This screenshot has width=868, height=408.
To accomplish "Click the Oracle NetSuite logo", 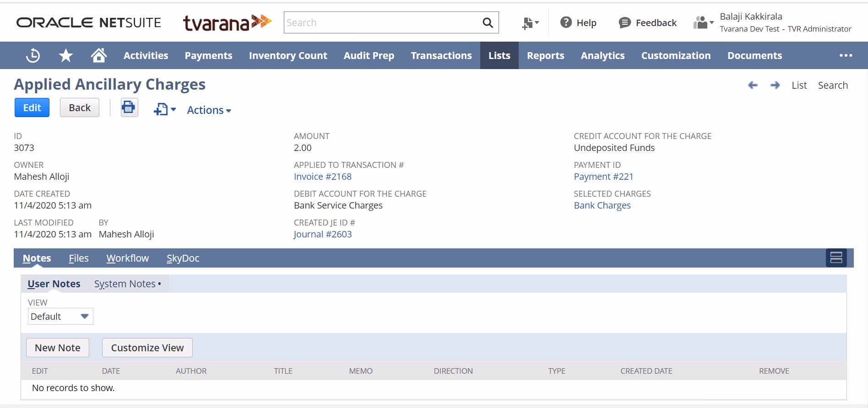I will [x=89, y=22].
